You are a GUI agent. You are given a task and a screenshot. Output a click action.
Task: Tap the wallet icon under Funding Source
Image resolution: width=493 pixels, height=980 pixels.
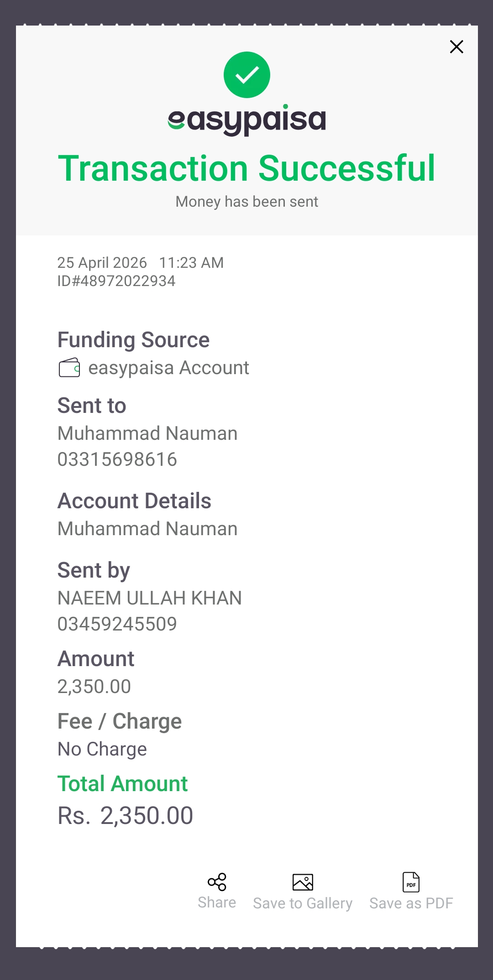[69, 368]
